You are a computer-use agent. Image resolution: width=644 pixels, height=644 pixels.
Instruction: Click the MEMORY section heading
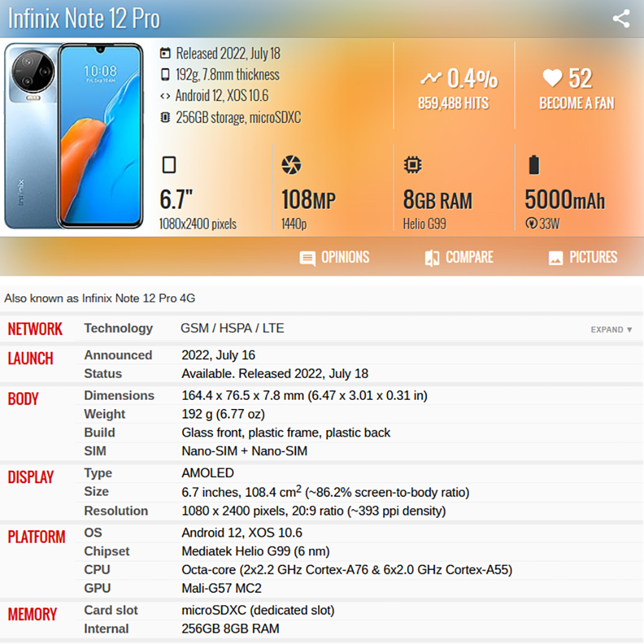click(x=32, y=614)
